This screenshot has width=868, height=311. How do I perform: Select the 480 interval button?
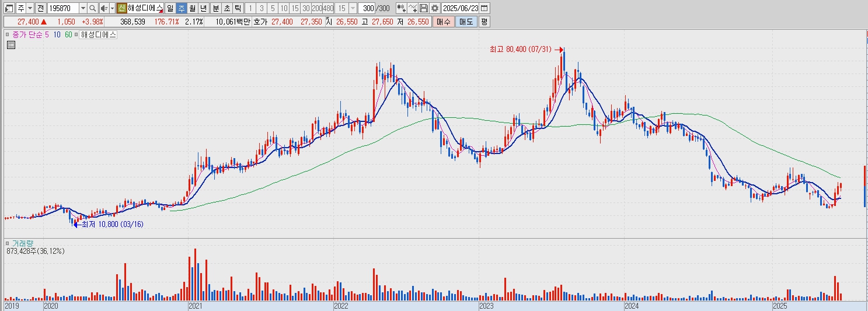coord(328,8)
